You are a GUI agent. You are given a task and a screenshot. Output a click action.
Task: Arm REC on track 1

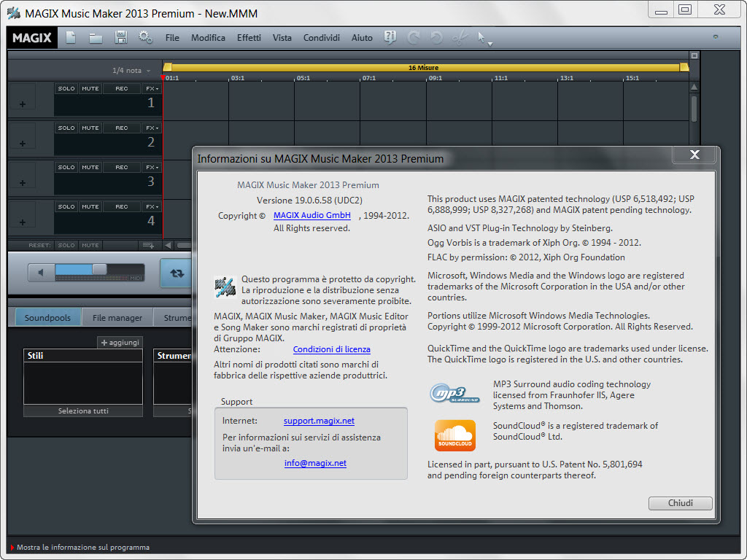pyautogui.click(x=122, y=88)
